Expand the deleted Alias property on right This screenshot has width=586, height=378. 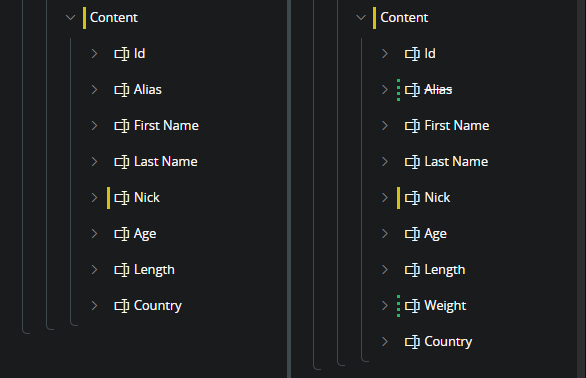pyautogui.click(x=385, y=90)
